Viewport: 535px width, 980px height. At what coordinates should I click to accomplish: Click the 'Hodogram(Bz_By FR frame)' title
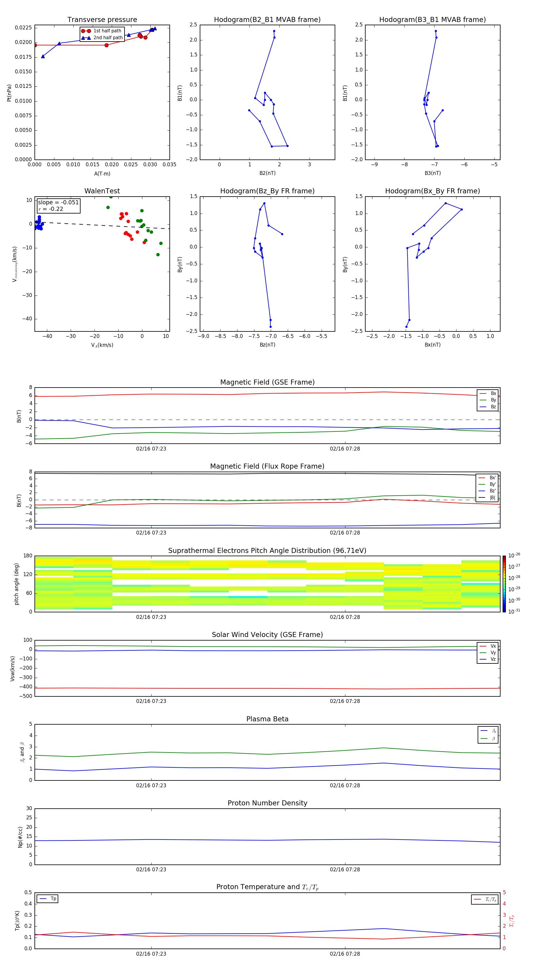(267, 191)
